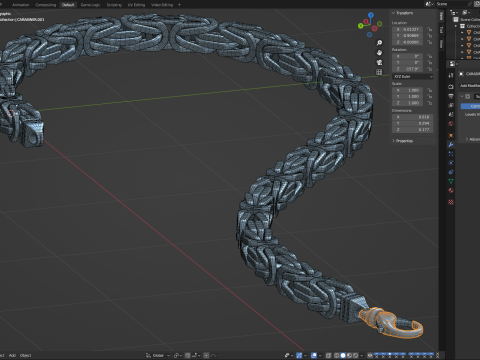
Task: Toggle viewport overlays icon in header
Action: tap(314, 355)
